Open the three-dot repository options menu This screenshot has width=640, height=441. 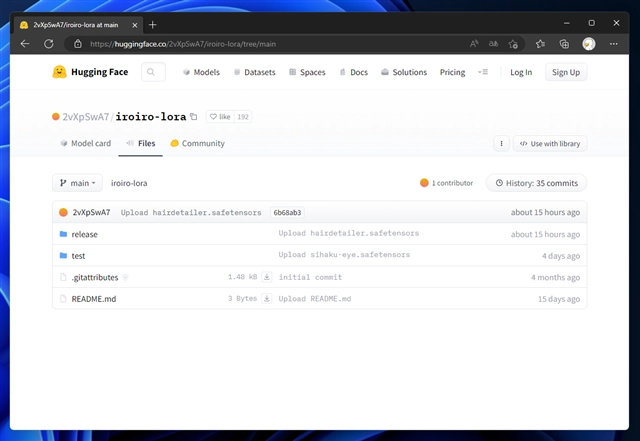pos(501,143)
